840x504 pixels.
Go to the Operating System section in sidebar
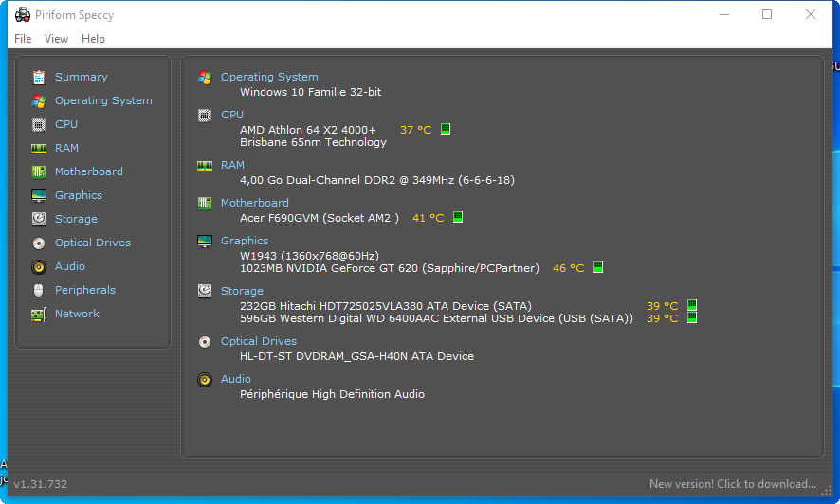pos(103,100)
